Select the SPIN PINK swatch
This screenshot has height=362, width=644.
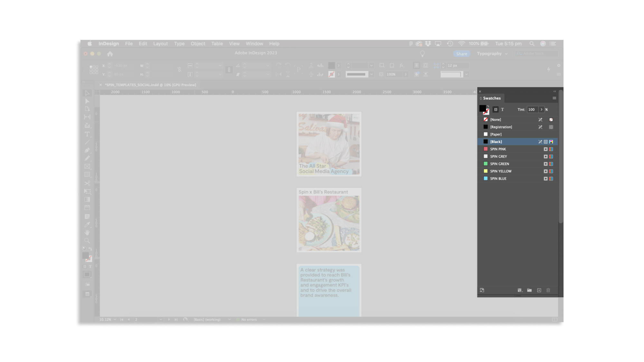(x=518, y=149)
